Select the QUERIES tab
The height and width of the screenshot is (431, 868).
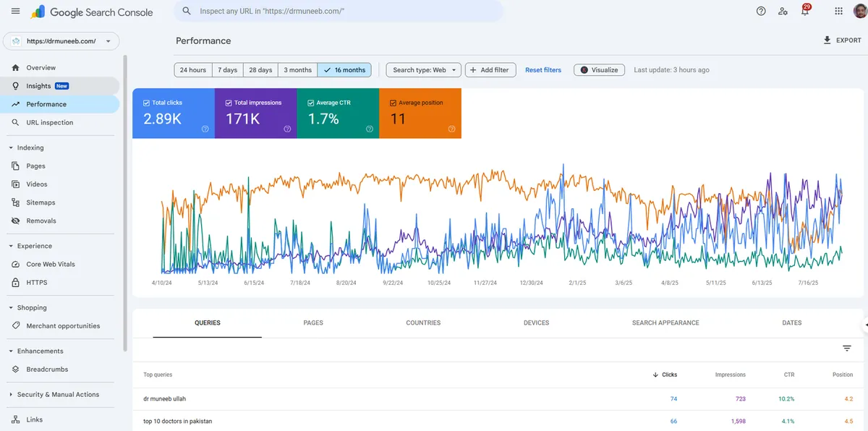click(x=208, y=323)
